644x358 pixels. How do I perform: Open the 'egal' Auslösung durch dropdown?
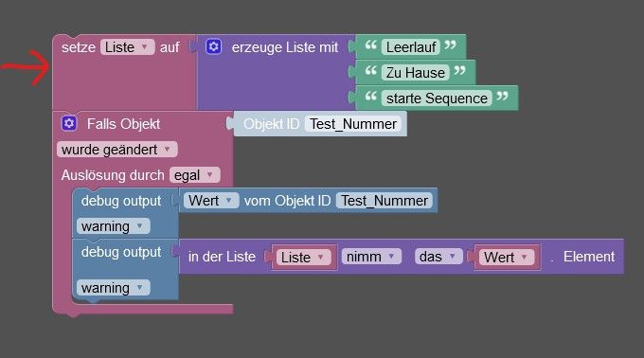195,175
